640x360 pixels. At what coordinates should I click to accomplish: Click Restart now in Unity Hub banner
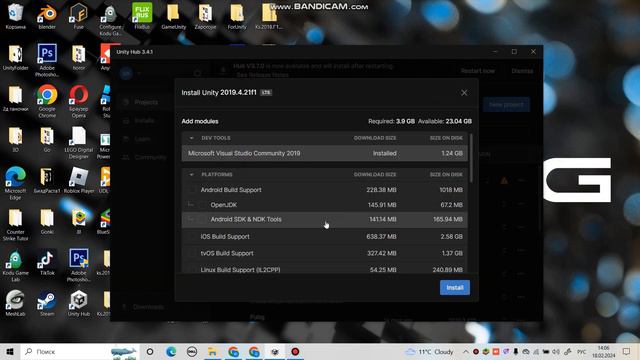478,71
